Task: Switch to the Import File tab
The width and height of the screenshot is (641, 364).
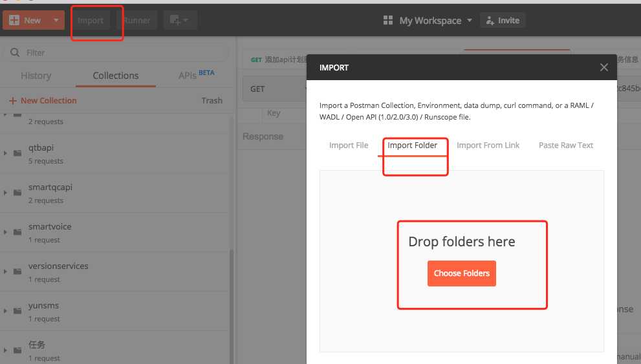Action: coord(349,145)
